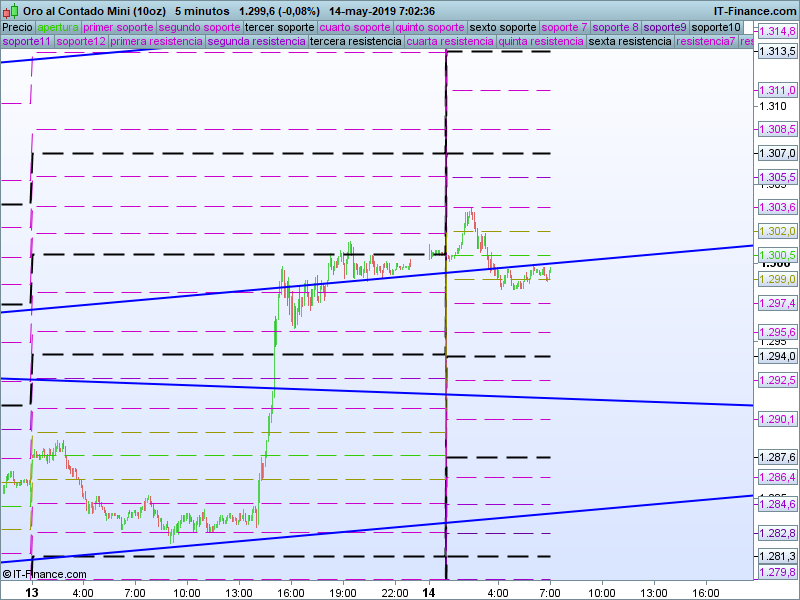Select the Precio indicator label
The image size is (800, 600).
tap(17, 27)
